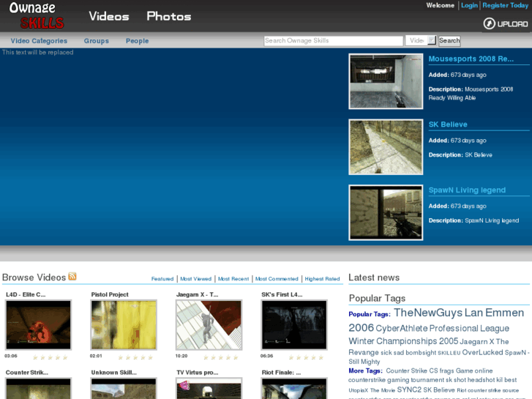532x399 pixels.
Task: Click star rating under Jaegarn X video
Action: pos(221,357)
